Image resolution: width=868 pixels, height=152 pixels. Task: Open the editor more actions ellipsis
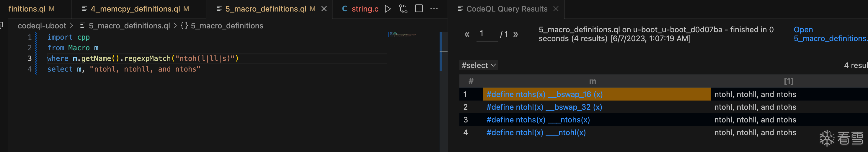coord(434,9)
